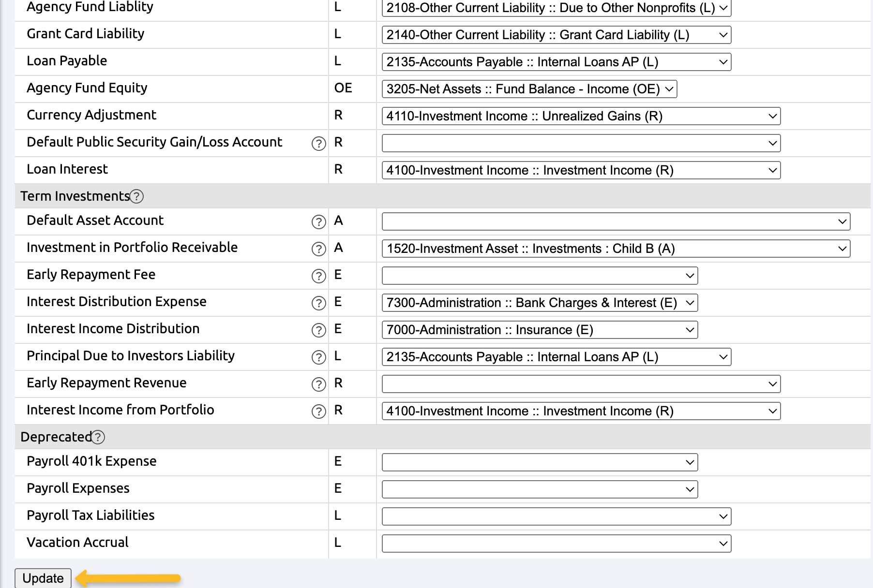This screenshot has height=588, width=873.
Task: Open Currency Adjustment account dropdown
Action: (x=581, y=116)
